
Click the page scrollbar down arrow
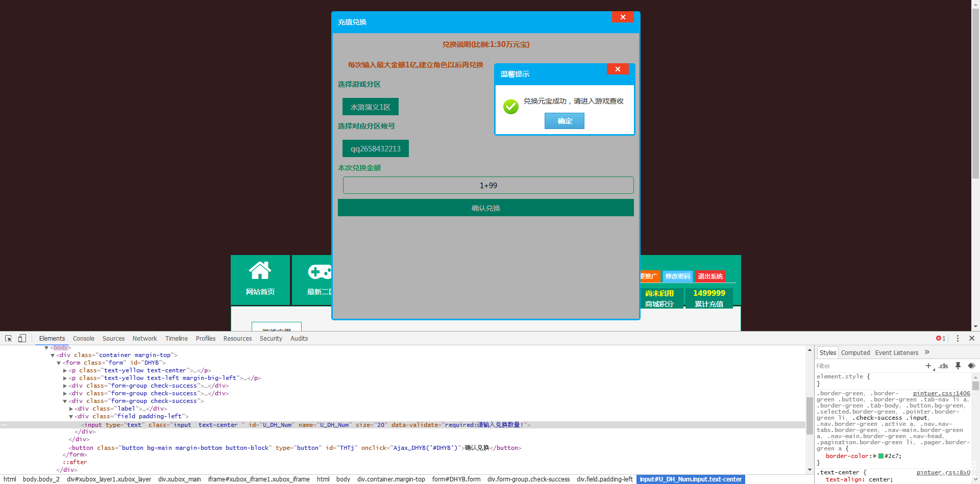point(975,326)
